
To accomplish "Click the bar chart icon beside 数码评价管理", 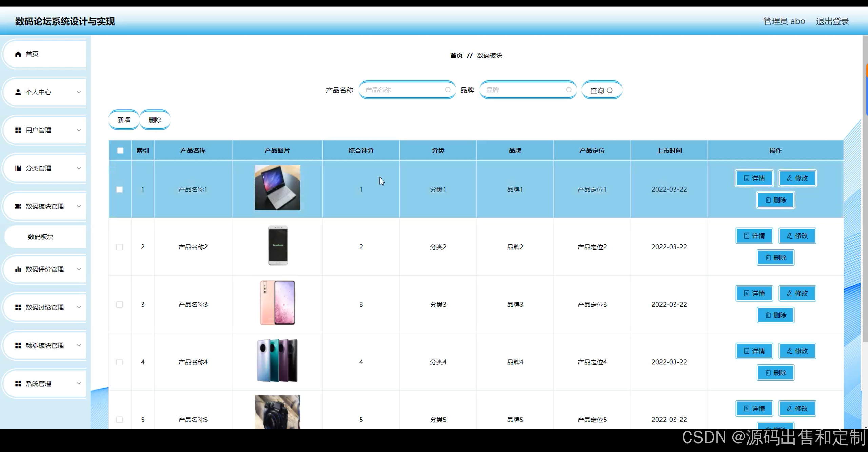I will [18, 269].
